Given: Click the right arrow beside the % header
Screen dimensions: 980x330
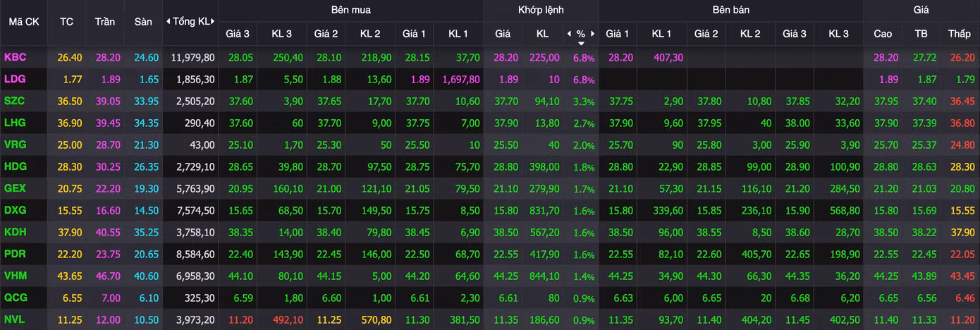Looking at the screenshot, I should coord(593,34).
